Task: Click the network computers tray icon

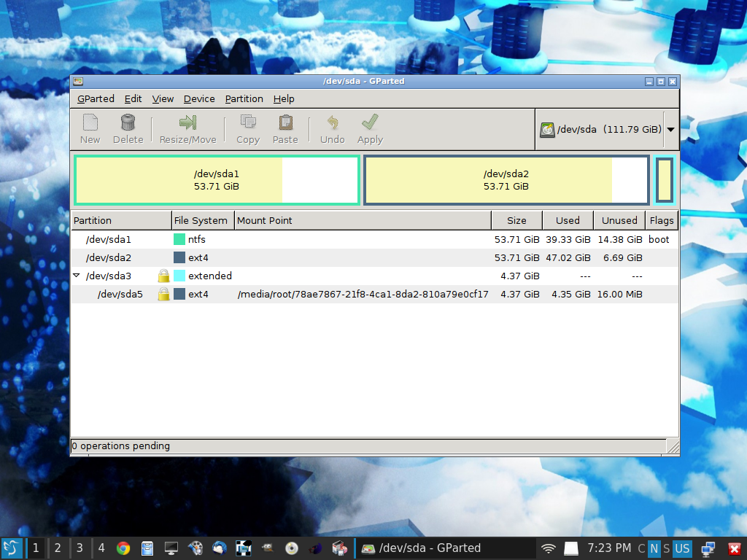Action: [708, 548]
